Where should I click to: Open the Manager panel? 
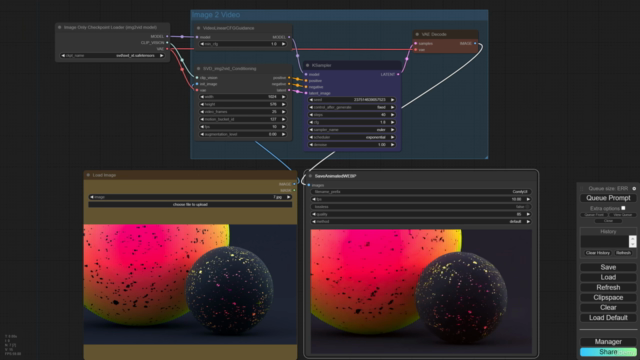608,342
